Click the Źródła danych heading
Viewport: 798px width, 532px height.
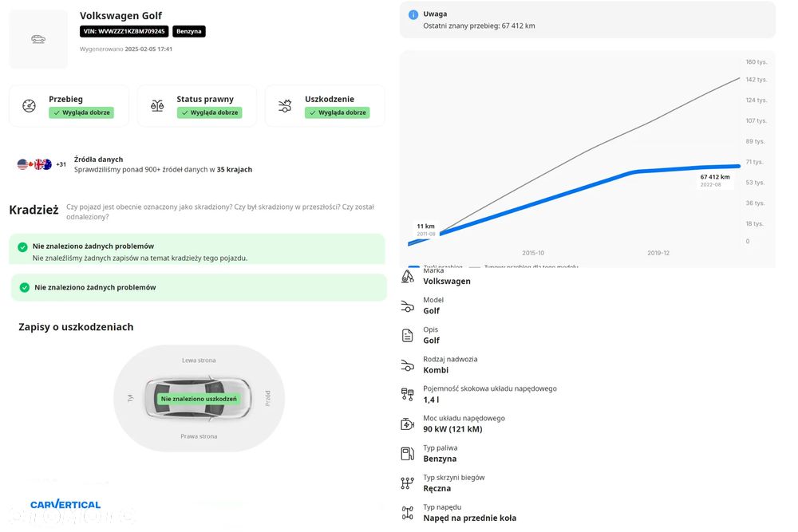coord(99,160)
